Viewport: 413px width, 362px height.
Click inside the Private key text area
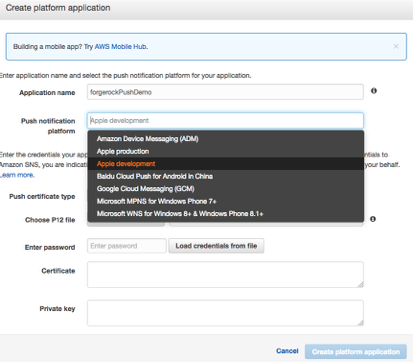[225, 313]
